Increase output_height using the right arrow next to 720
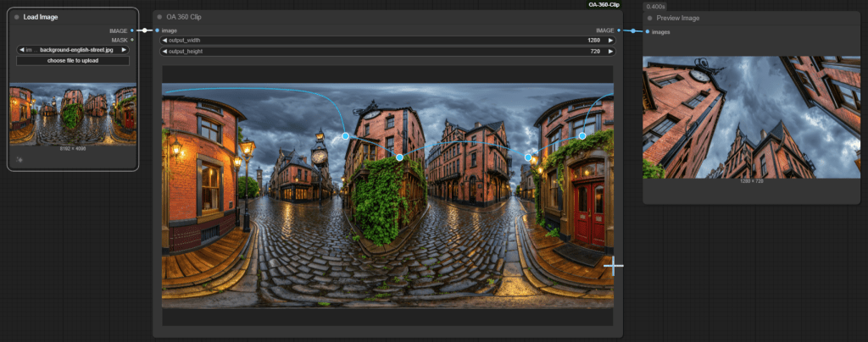The width and height of the screenshot is (868, 342). (x=610, y=52)
